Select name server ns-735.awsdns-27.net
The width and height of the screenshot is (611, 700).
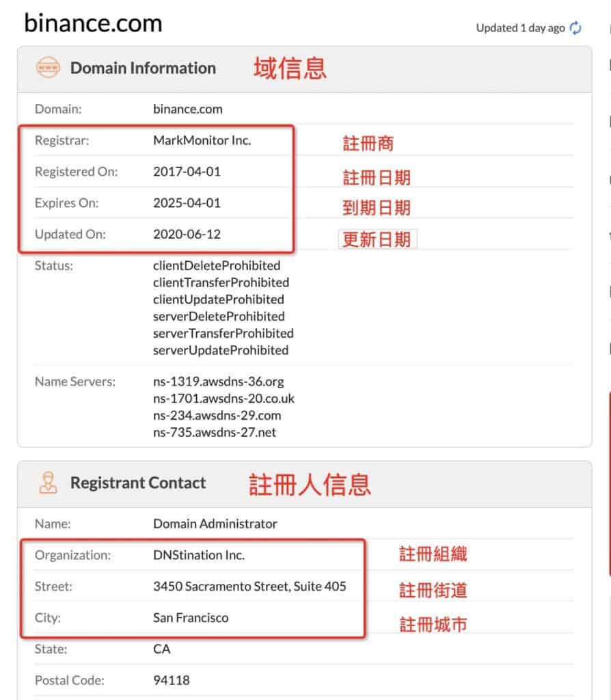(x=214, y=433)
